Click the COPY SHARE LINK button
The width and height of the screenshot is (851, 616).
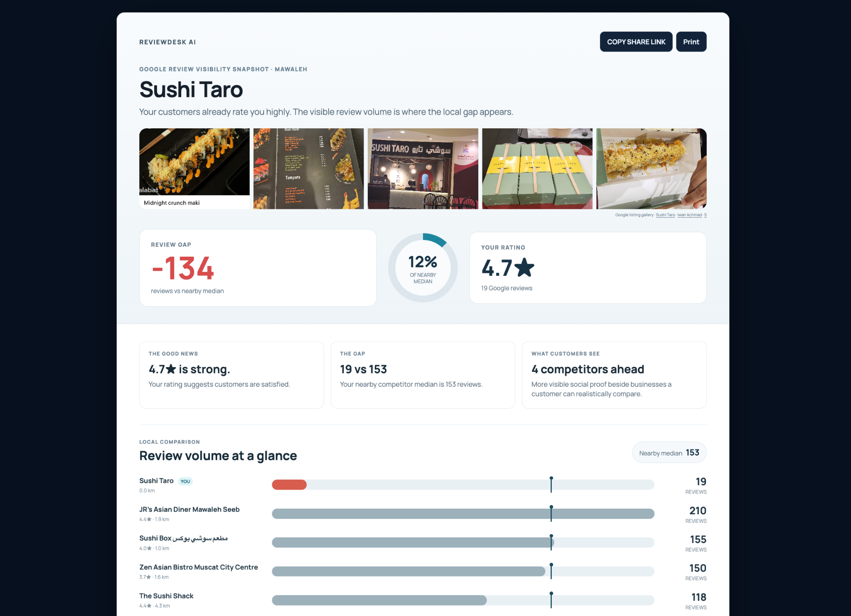[636, 42]
